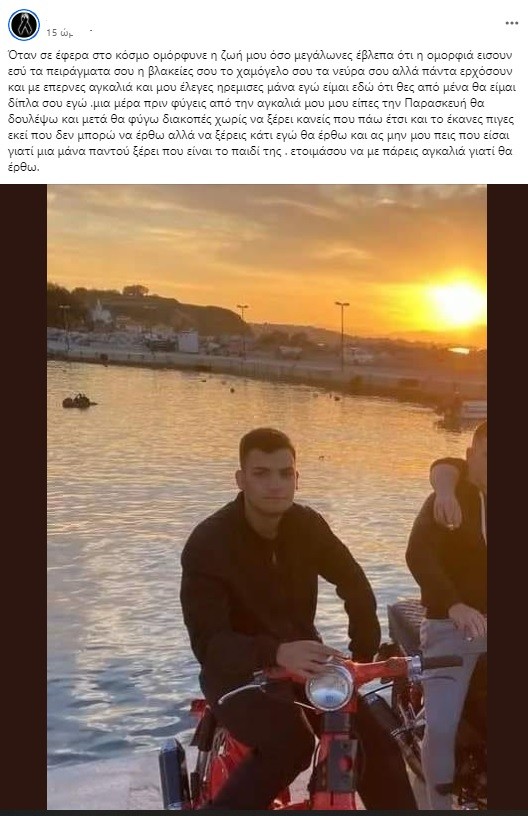Image resolution: width=528 pixels, height=816 pixels.
Task: Open the sunset harbor photo in viewer
Action: tap(267, 496)
